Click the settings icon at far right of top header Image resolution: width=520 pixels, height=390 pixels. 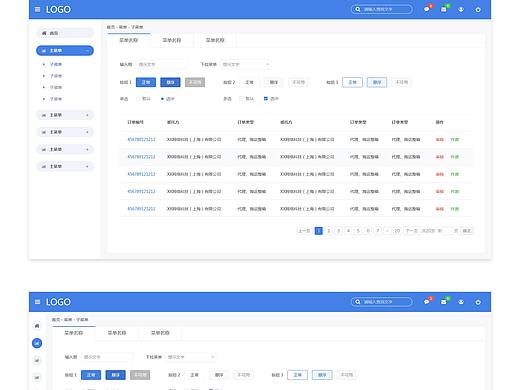[478, 9]
